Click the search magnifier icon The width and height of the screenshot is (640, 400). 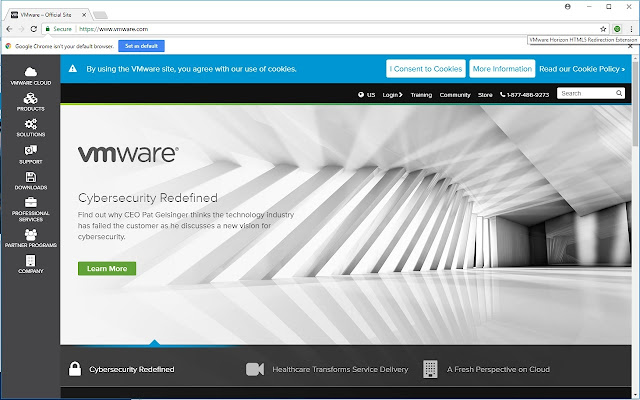coord(619,93)
